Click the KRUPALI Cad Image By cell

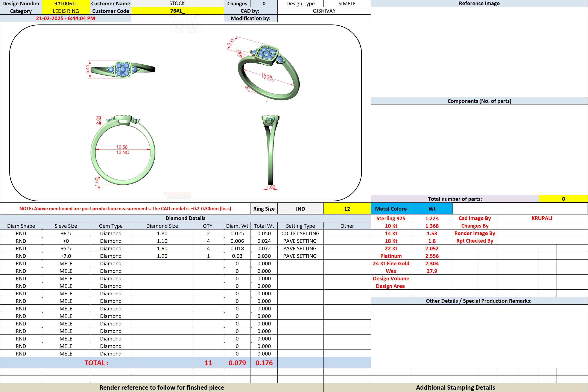pos(542,218)
